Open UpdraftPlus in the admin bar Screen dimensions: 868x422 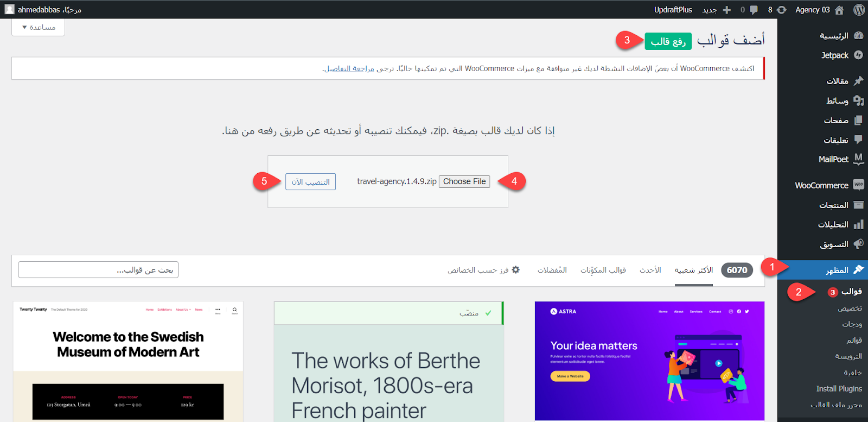click(673, 10)
